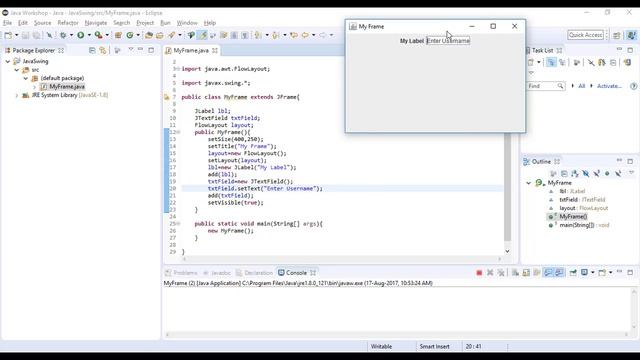Click the Find field in Task List
The image size is (640, 360).
coord(546,86)
